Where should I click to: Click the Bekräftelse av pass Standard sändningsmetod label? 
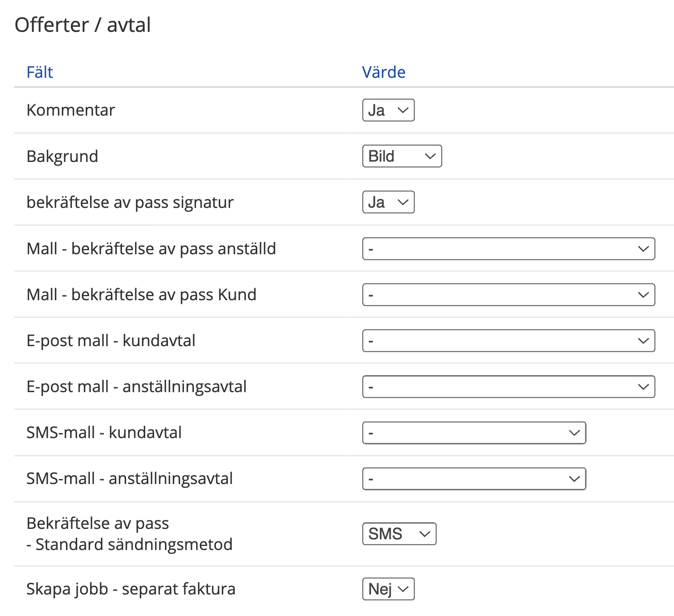pyautogui.click(x=129, y=534)
